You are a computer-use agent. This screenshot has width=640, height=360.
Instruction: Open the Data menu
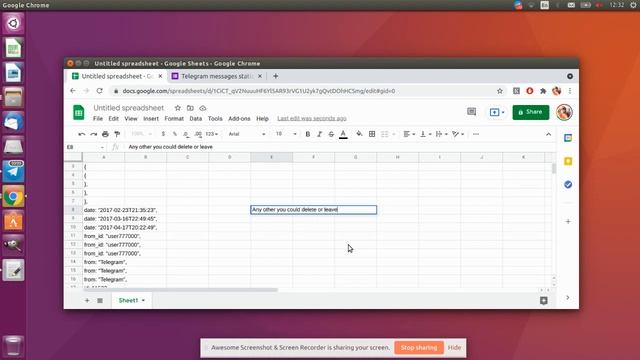click(x=196, y=118)
